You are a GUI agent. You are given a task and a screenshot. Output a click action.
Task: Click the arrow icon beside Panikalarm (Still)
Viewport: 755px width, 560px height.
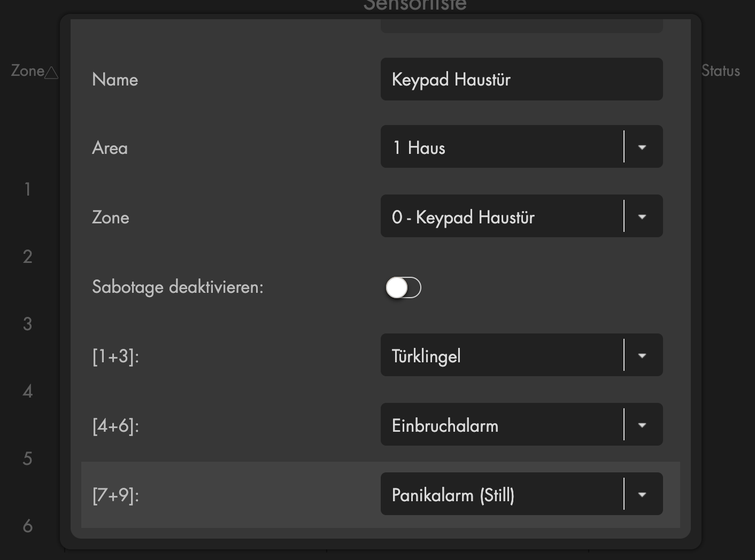tap(642, 494)
